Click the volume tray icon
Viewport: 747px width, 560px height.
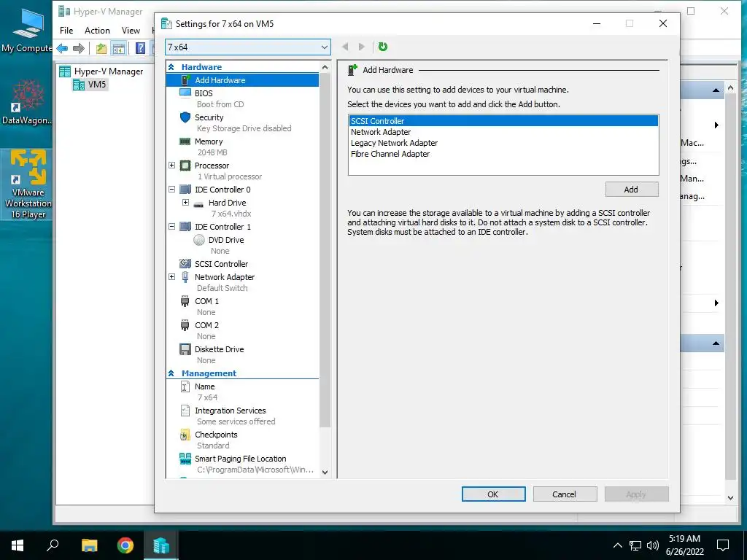click(x=653, y=545)
